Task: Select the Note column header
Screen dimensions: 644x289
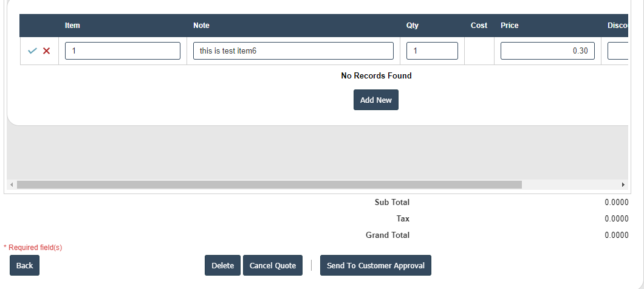Action: pyautogui.click(x=201, y=26)
